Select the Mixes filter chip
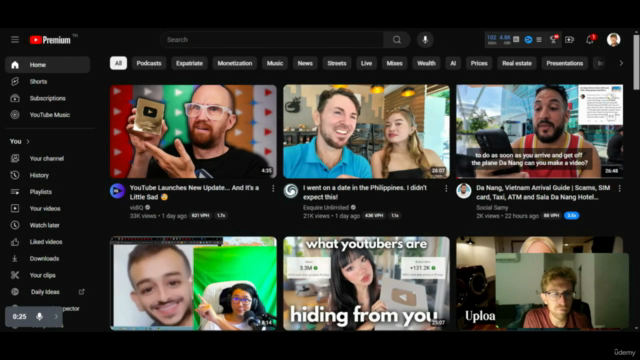640x360 pixels. tap(394, 63)
